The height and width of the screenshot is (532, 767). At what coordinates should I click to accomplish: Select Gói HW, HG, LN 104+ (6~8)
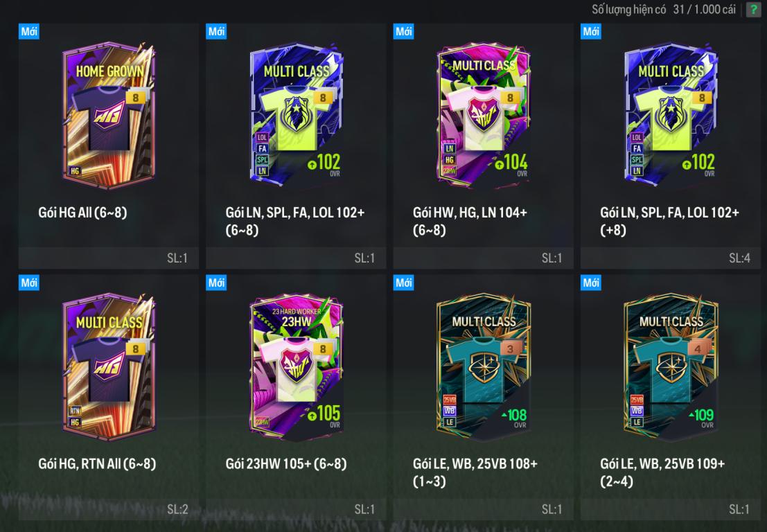(470, 221)
